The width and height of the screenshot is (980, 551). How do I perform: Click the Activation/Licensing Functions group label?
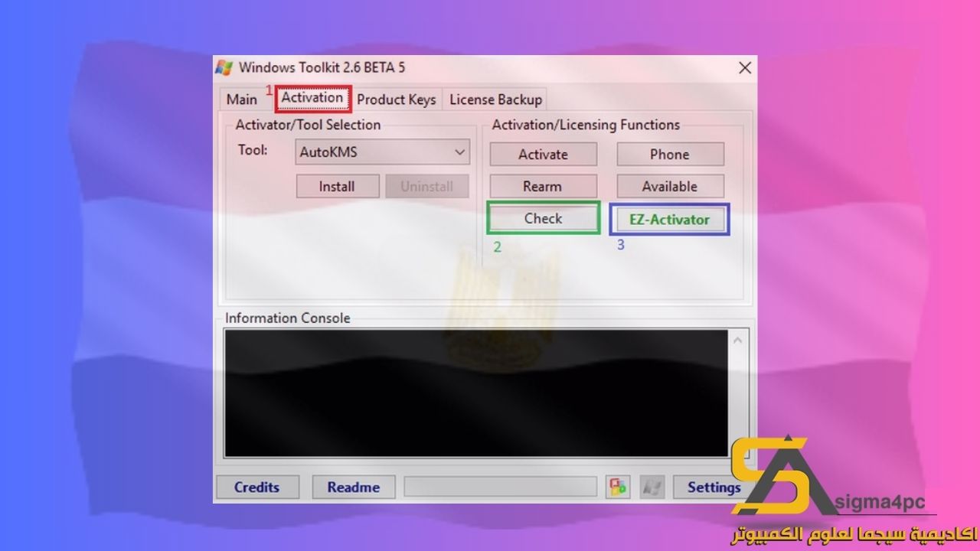586,125
